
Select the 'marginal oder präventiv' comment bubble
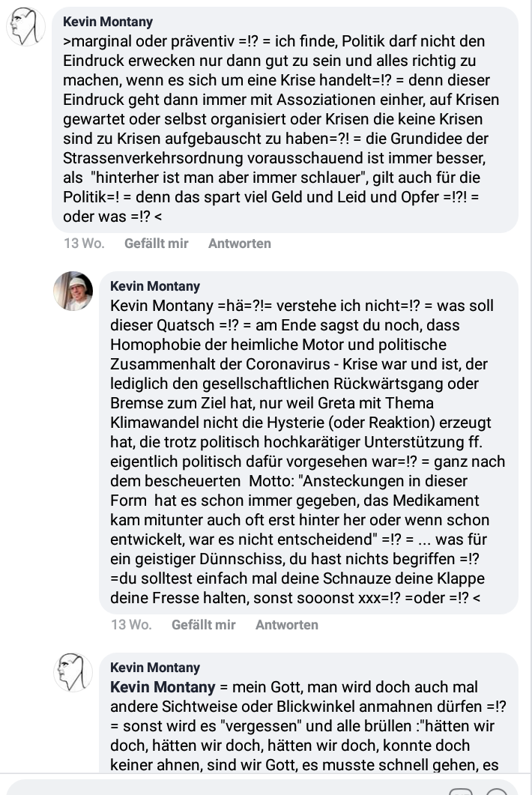(285, 120)
